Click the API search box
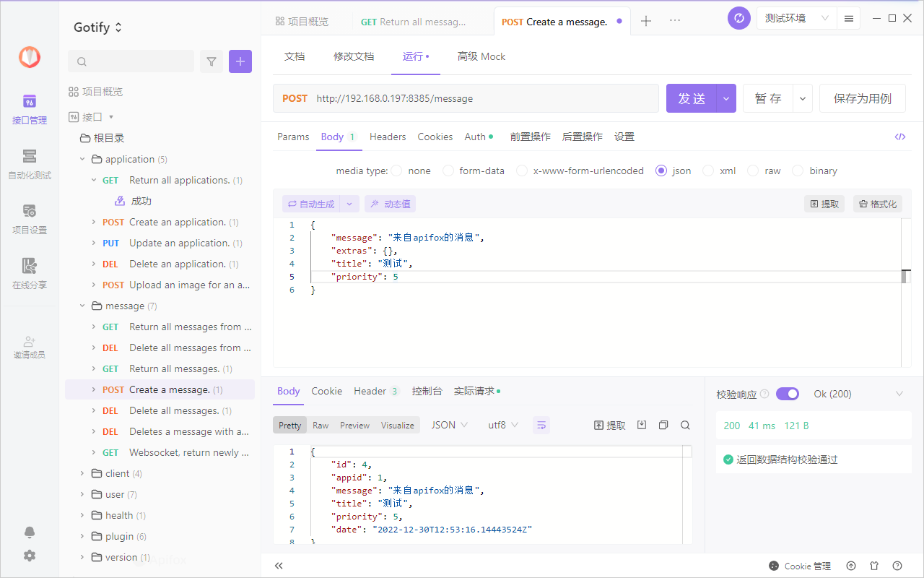The height and width of the screenshot is (578, 924). (x=131, y=61)
